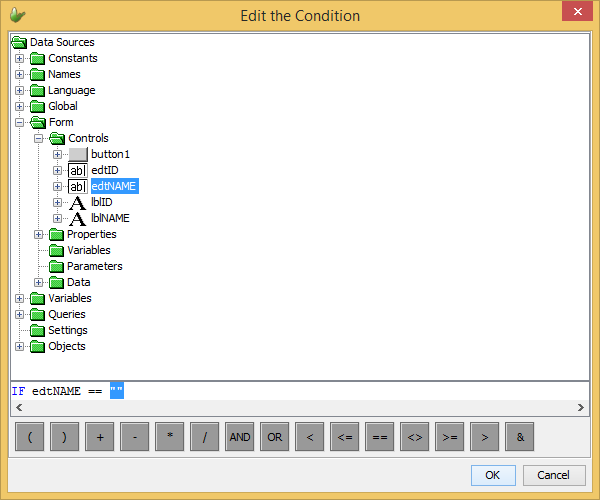Select the edtID edit box icon

[x=77, y=170]
